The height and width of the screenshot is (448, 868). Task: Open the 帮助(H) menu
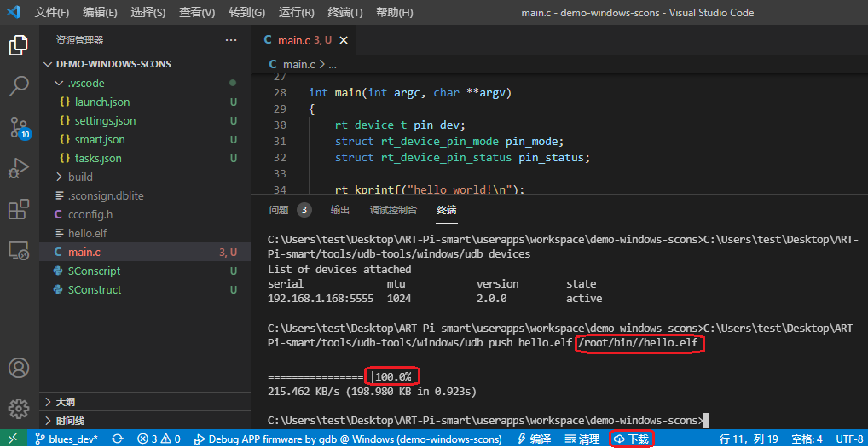click(394, 12)
